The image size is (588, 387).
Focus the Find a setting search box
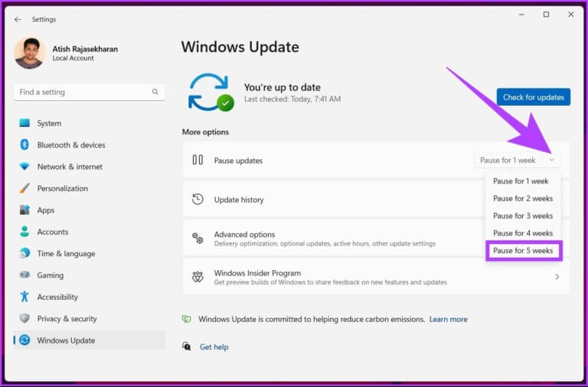pyautogui.click(x=90, y=92)
